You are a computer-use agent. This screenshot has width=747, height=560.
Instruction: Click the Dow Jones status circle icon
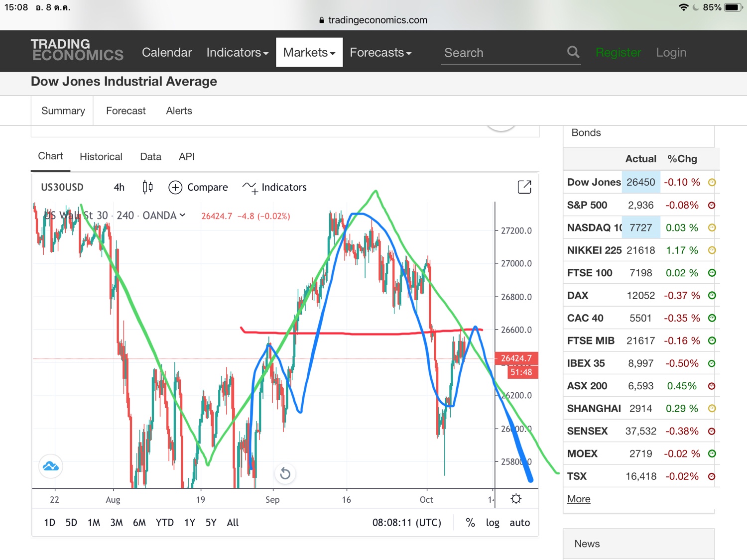pyautogui.click(x=712, y=182)
